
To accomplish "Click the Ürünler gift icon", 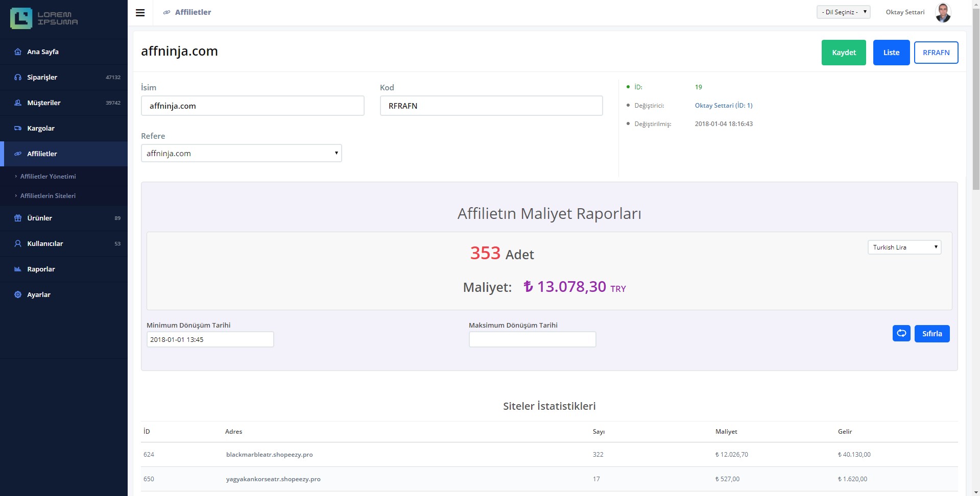I will pos(18,218).
